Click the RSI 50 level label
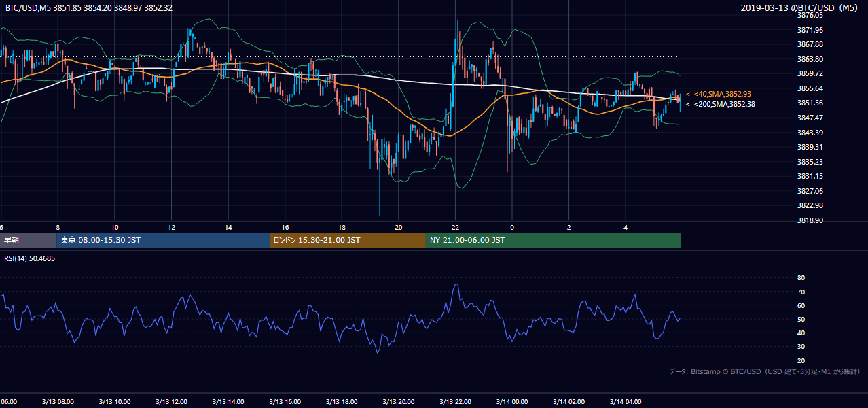 coord(801,319)
